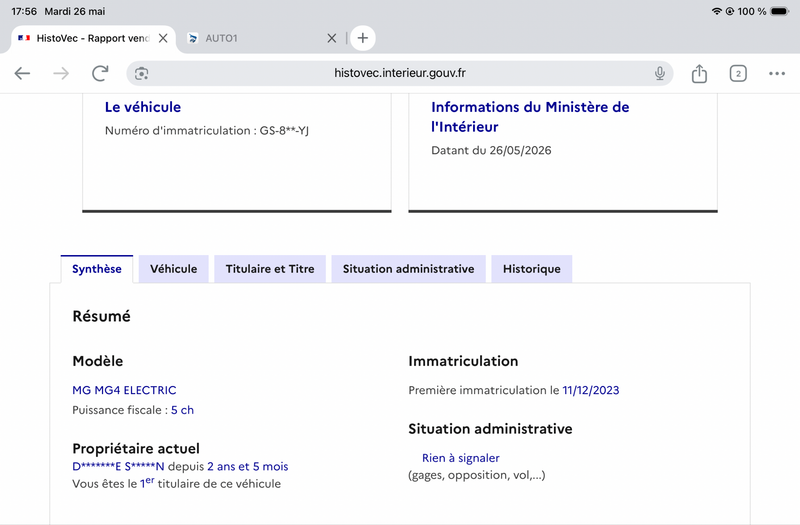Open the Véhicule tab
The height and width of the screenshot is (525, 800).
point(173,269)
